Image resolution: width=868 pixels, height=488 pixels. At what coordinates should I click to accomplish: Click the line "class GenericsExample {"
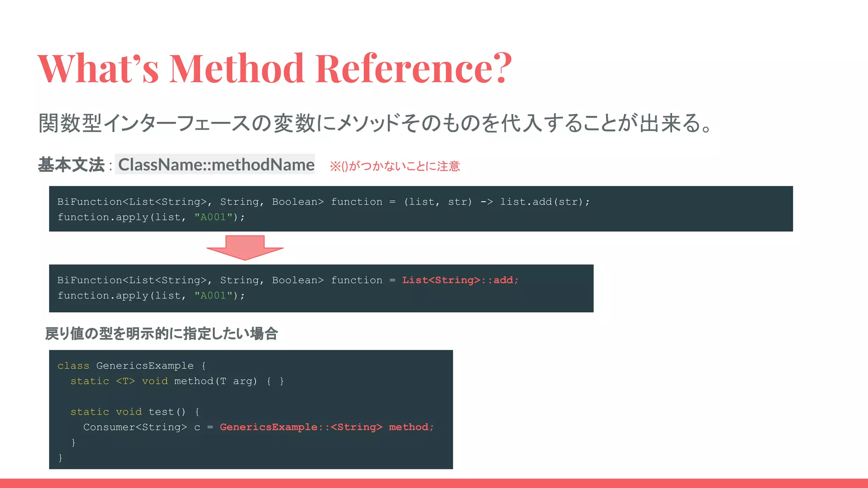[132, 366]
